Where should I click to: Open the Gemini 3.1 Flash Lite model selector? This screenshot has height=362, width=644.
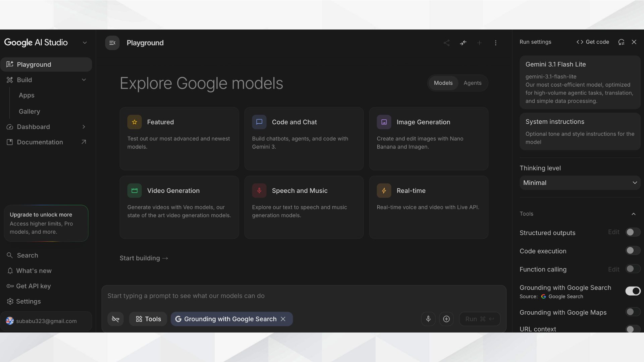[580, 82]
